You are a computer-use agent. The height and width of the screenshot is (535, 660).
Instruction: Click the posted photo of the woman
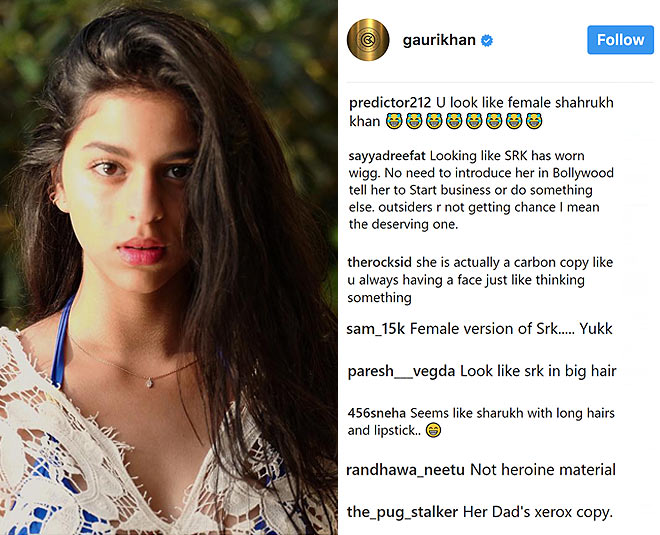(168, 268)
